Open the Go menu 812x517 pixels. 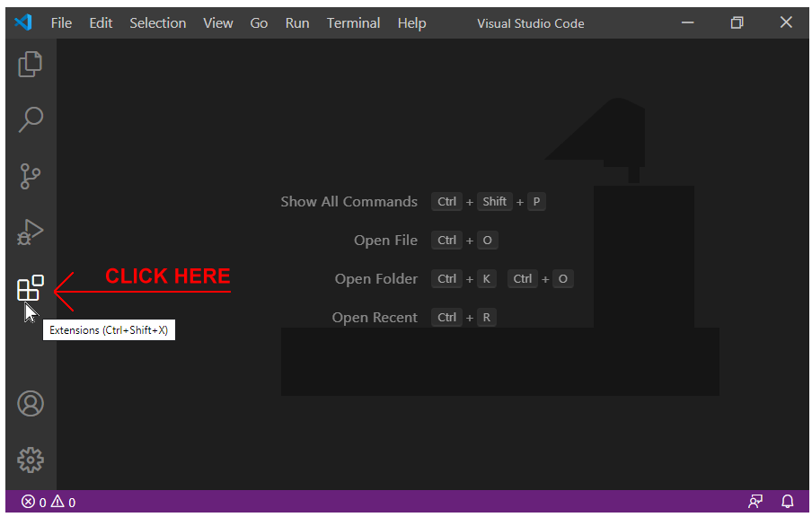click(x=259, y=23)
